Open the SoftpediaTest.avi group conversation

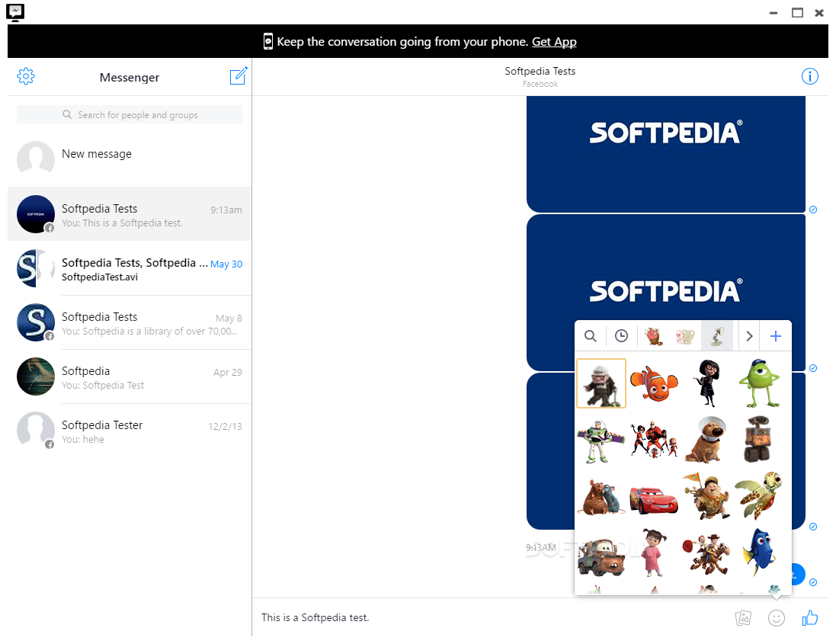(130, 268)
